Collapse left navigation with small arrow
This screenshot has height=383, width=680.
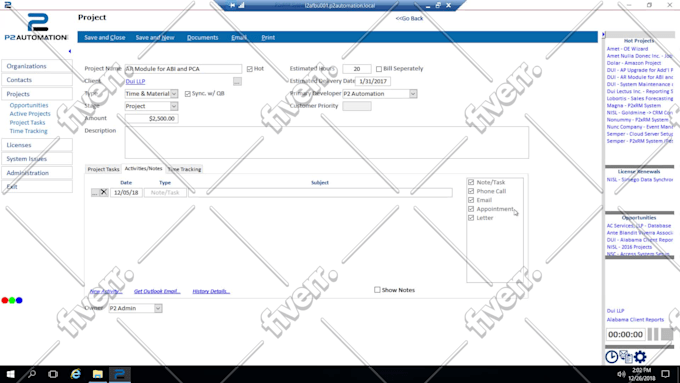(70, 51)
